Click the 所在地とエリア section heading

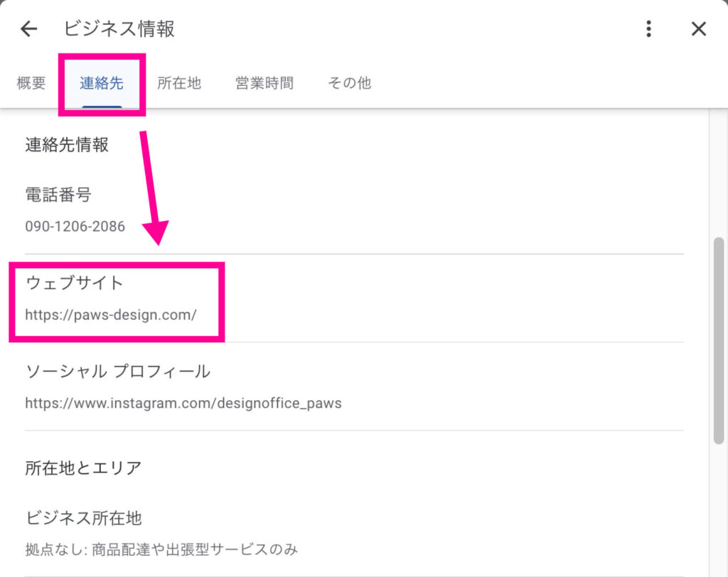(83, 468)
